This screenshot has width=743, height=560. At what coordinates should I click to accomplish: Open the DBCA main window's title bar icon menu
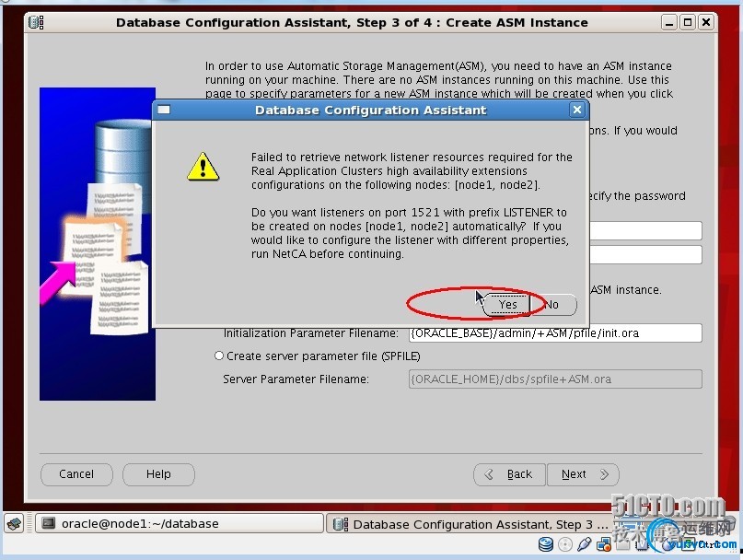(x=36, y=22)
